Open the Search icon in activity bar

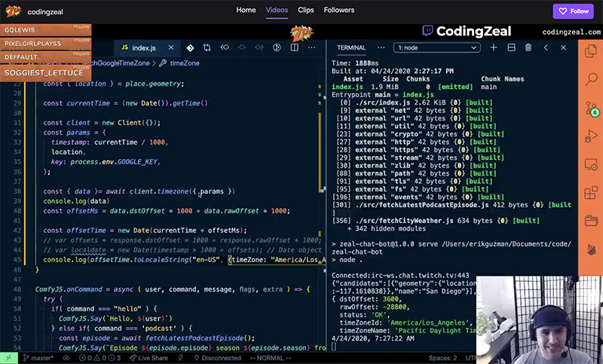591,79
